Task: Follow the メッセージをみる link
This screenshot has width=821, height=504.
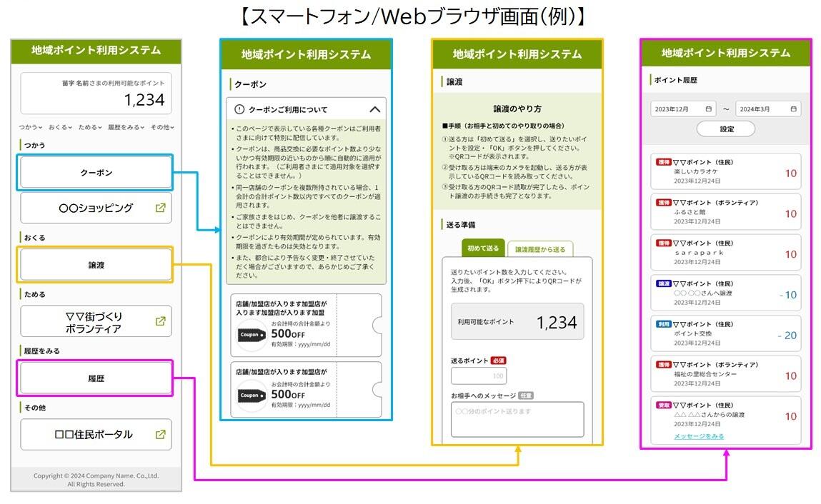Action: (698, 436)
